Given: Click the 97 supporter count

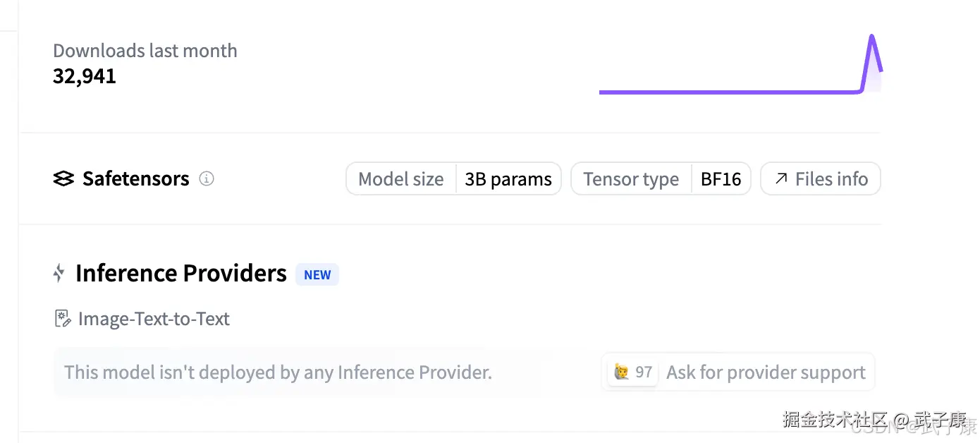Looking at the screenshot, I should pyautogui.click(x=644, y=372).
